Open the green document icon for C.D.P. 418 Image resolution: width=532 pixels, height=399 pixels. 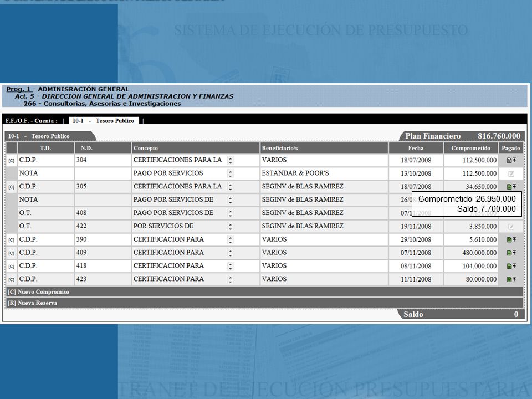(x=509, y=266)
